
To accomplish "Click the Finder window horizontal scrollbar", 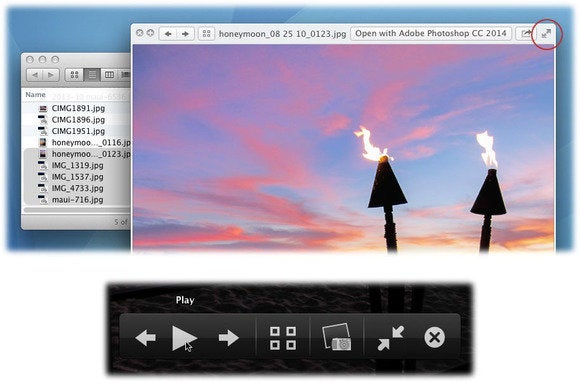I will (76, 210).
